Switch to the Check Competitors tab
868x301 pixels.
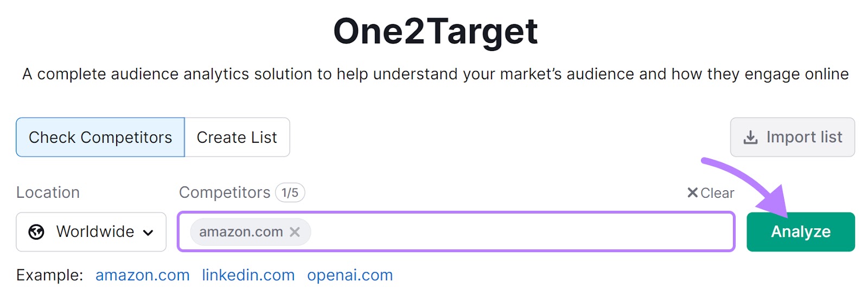coord(100,137)
